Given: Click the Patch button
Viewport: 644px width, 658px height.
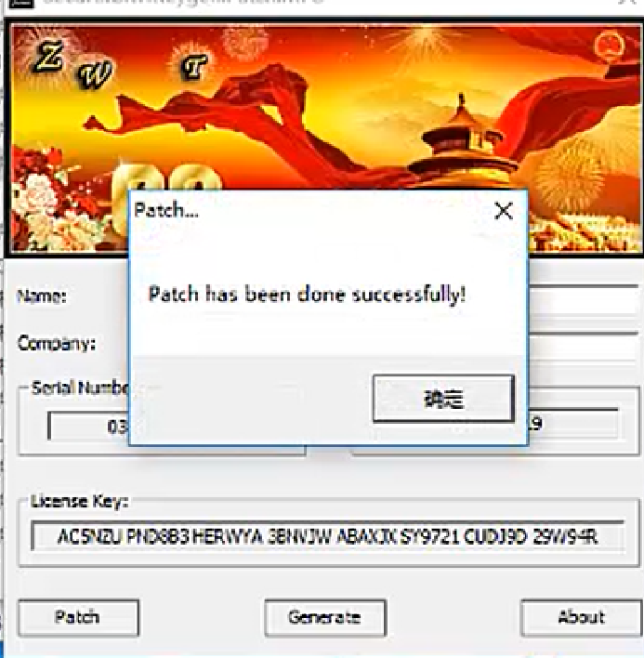Looking at the screenshot, I should point(78,618).
